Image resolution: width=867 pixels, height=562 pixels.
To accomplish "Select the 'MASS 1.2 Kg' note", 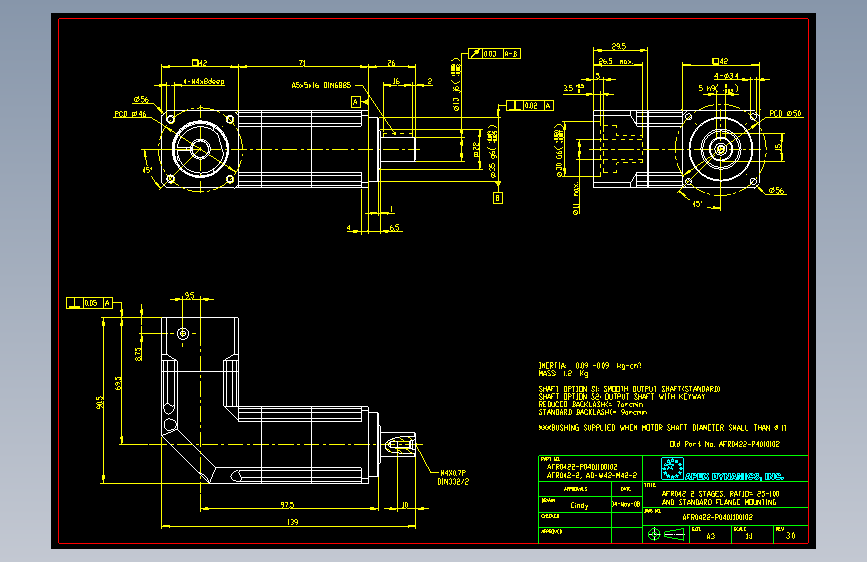I will 563,373.
